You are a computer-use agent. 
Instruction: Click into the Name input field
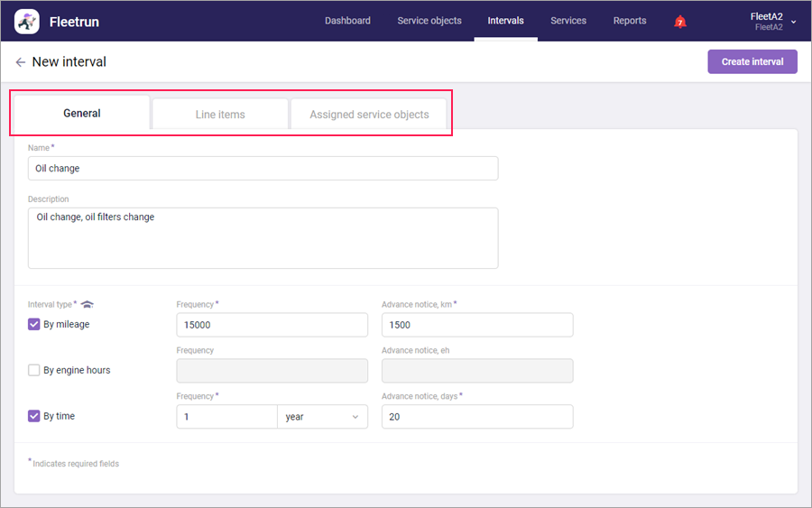click(x=263, y=169)
